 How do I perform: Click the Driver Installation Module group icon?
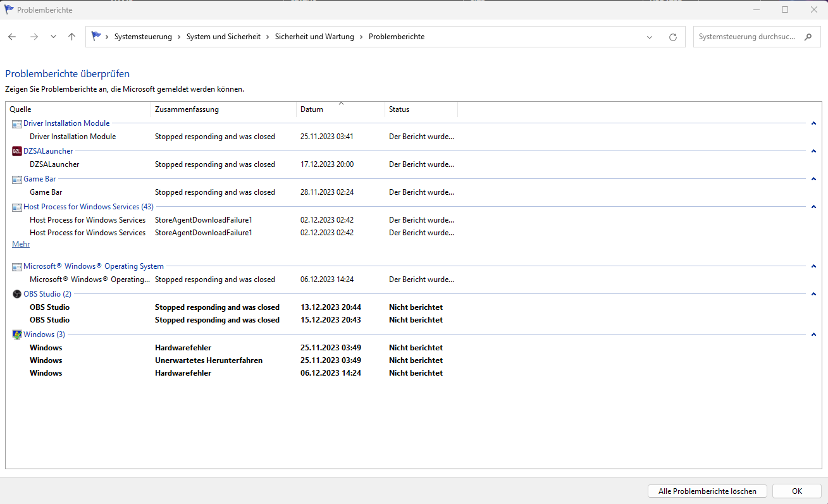(17, 123)
